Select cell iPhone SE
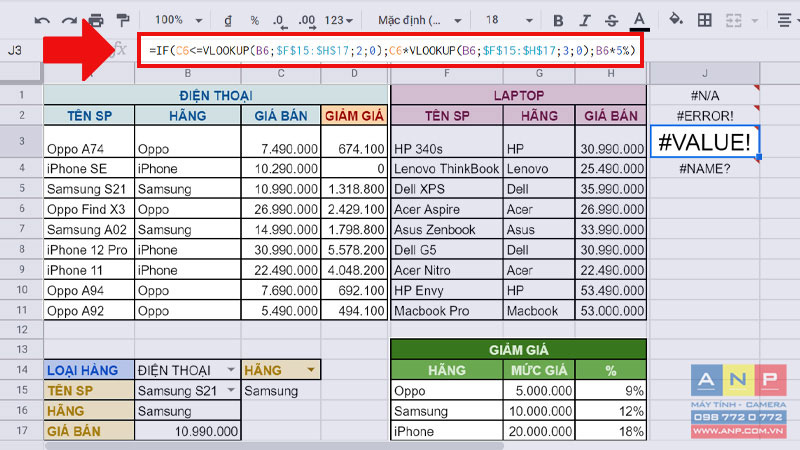The height and width of the screenshot is (450, 800). (x=89, y=168)
